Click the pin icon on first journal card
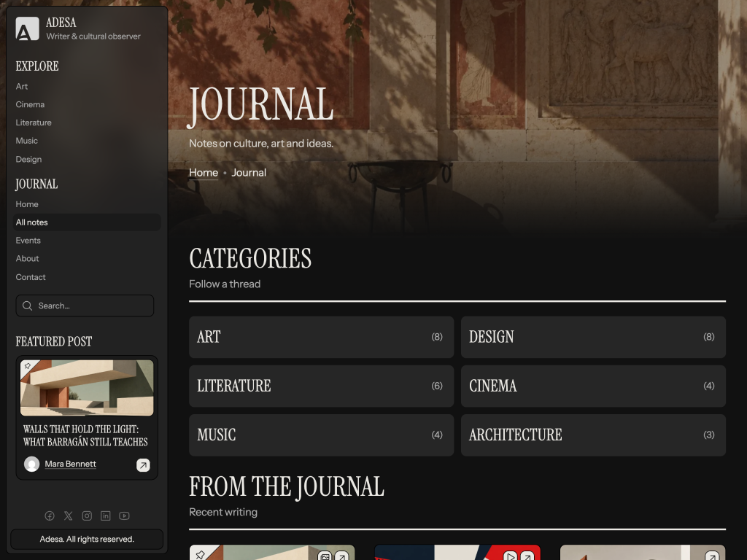Image resolution: width=747 pixels, height=560 pixels. point(200,554)
